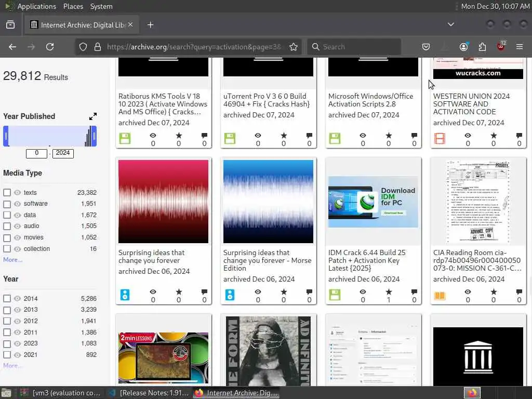
Task: Check the collection media type
Action: (7, 249)
